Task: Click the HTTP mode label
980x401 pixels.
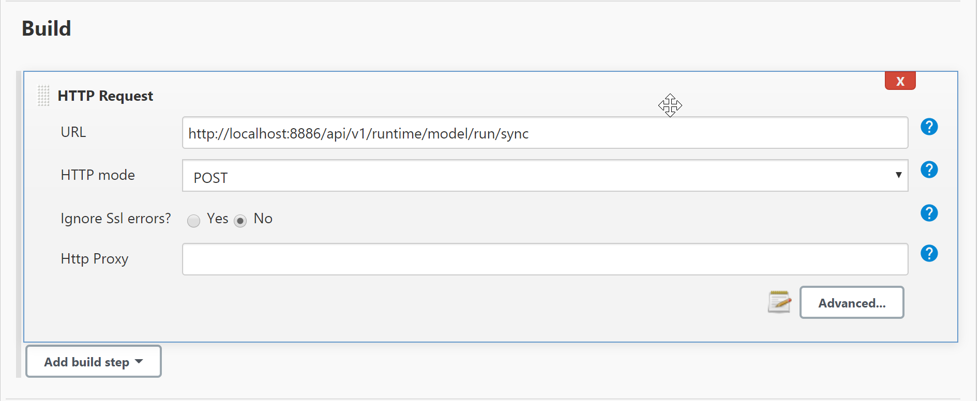Action: click(98, 175)
